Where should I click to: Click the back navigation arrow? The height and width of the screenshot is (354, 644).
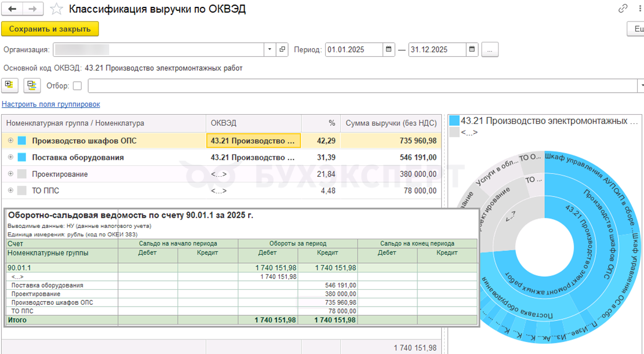point(12,9)
